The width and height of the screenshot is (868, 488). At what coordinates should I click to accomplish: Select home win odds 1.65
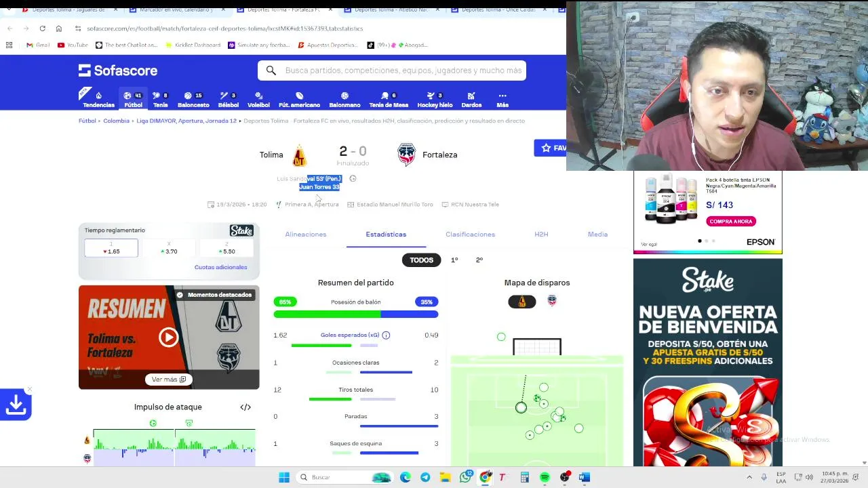(111, 248)
